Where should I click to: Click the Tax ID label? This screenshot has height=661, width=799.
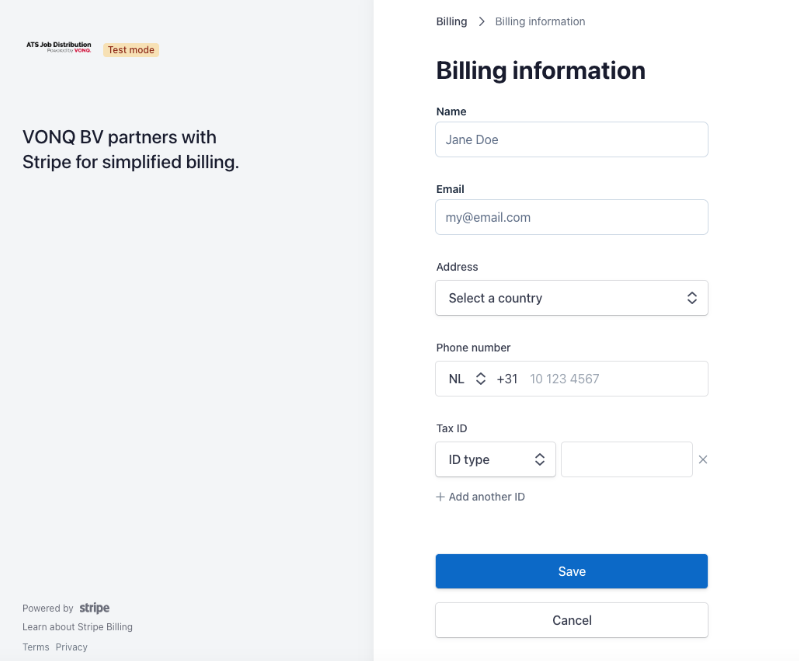[451, 428]
